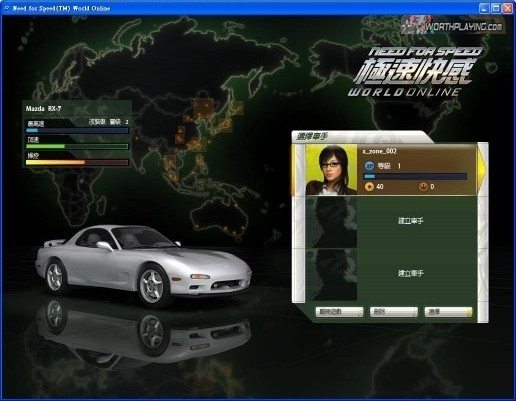The width and height of the screenshot is (516, 401).
Task: Click the green acceleration stat bar
Action: click(77, 146)
